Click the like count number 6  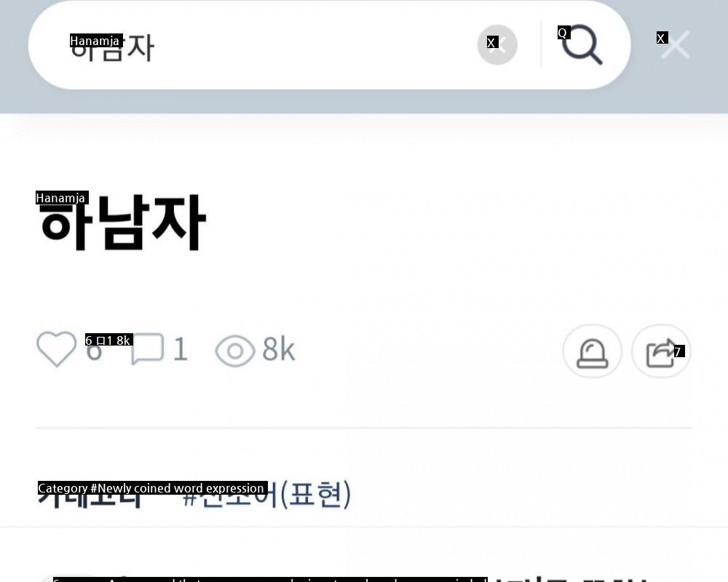93,349
